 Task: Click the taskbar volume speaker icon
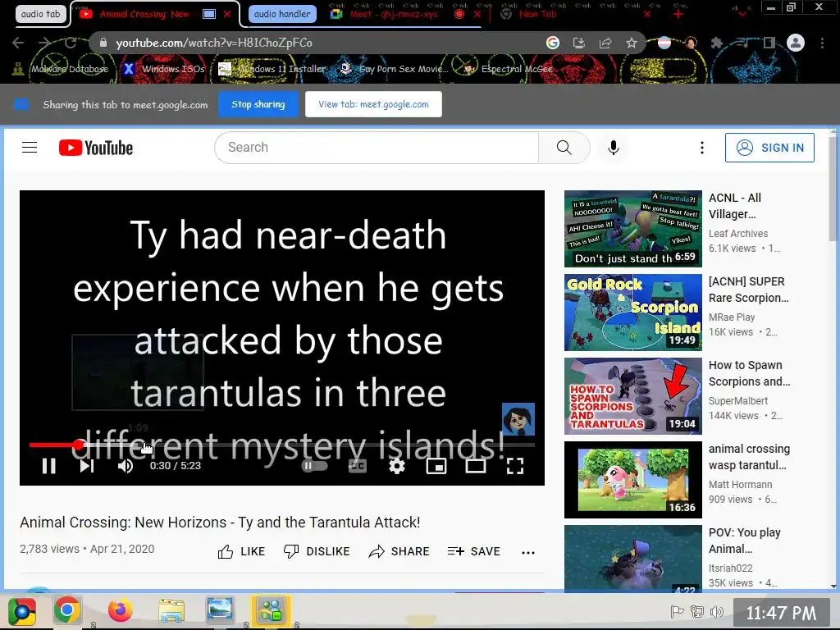coord(717,611)
